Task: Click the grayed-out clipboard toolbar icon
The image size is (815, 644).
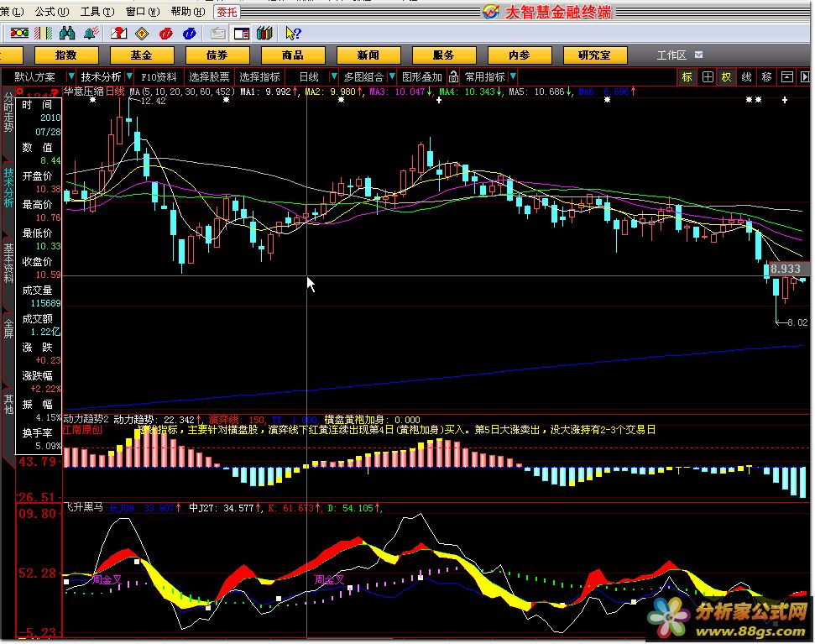Action: coord(217,34)
